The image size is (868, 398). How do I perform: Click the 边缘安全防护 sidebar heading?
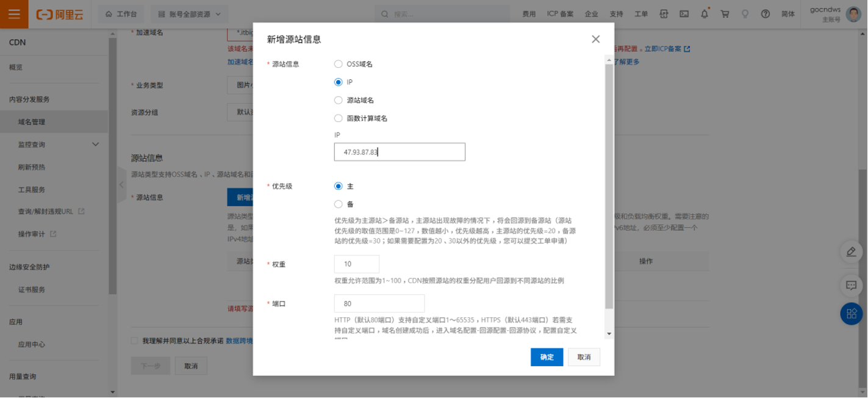(x=29, y=267)
